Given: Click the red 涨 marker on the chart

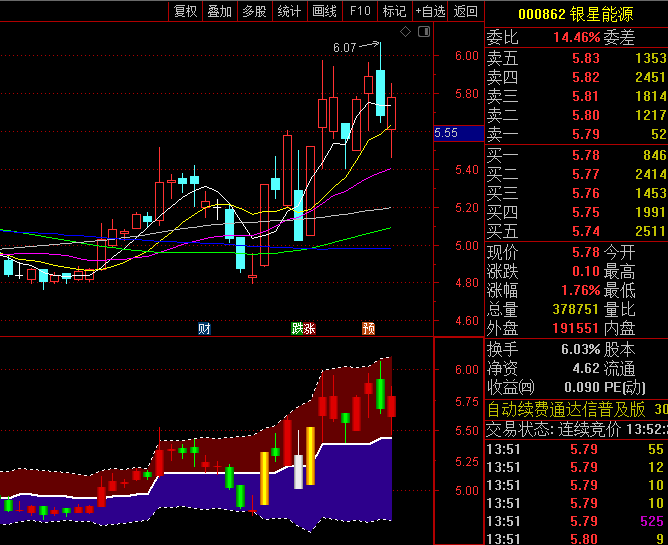Looking at the screenshot, I should 309,329.
